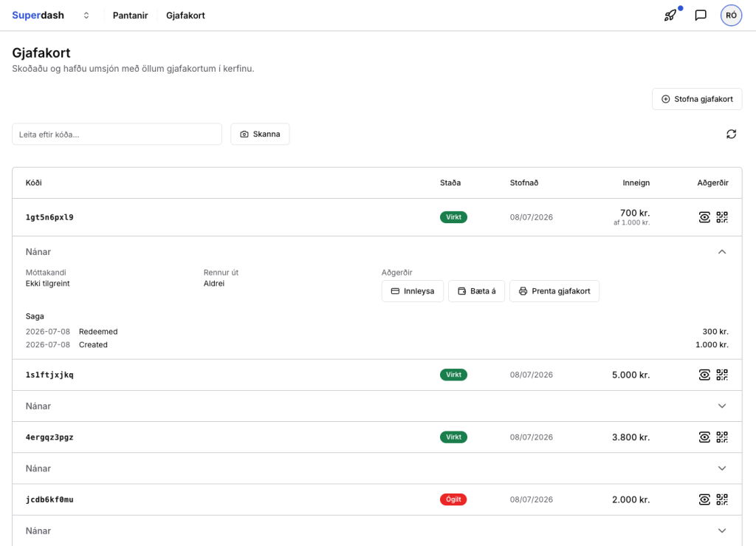
Task: View details eye icon for 1gt5n6pxl9
Action: [704, 217]
